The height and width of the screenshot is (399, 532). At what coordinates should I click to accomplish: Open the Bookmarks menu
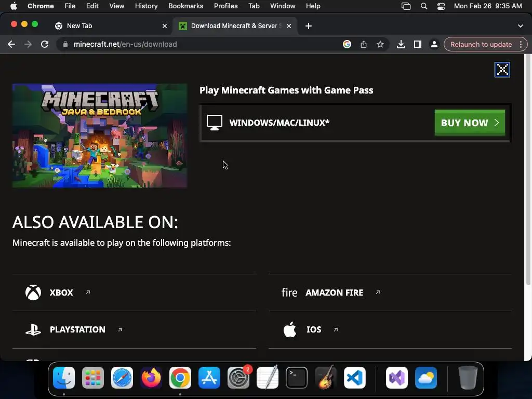185,6
